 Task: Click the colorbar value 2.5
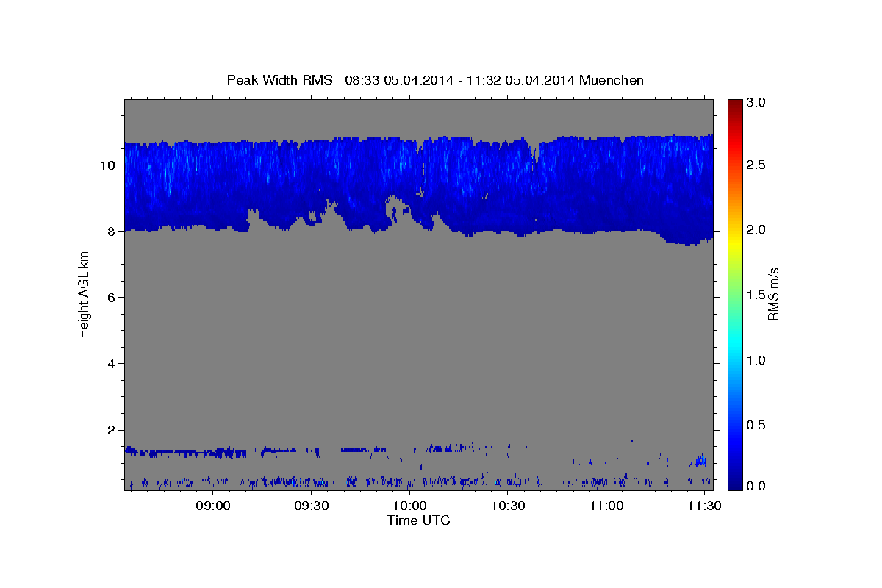pyautogui.click(x=756, y=165)
